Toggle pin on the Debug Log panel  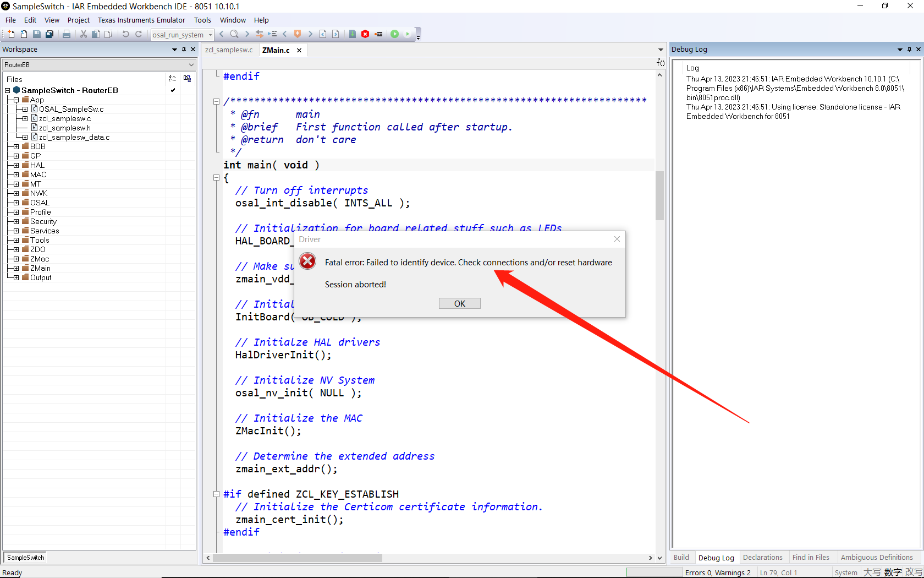tap(909, 50)
